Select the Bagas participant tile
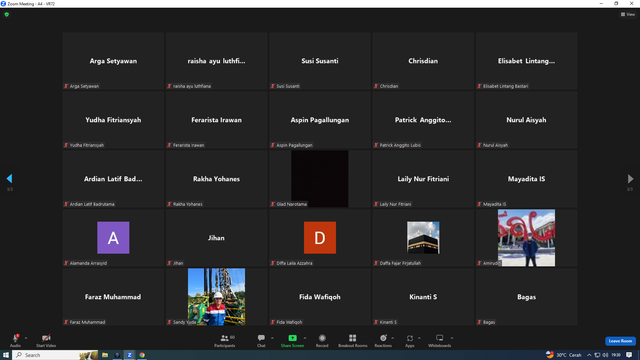This screenshot has width=640, height=360. [527, 297]
